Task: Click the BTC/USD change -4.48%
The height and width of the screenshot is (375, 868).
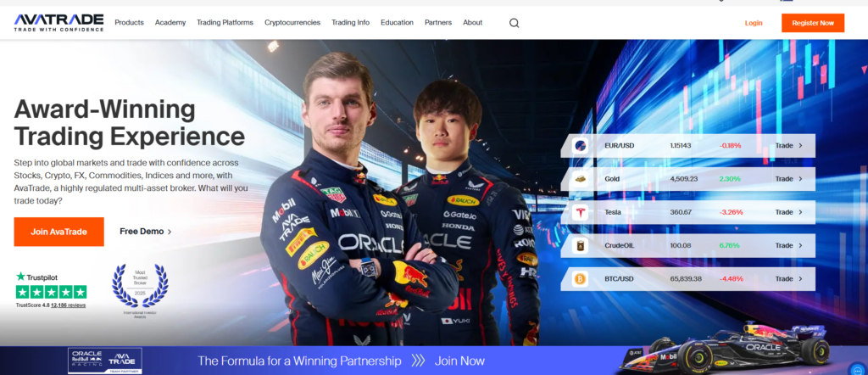Action: coord(731,278)
